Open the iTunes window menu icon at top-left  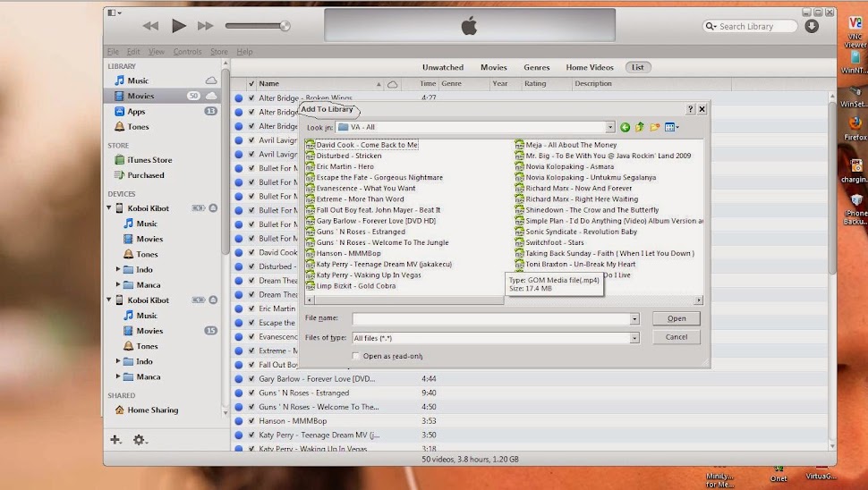(x=114, y=13)
